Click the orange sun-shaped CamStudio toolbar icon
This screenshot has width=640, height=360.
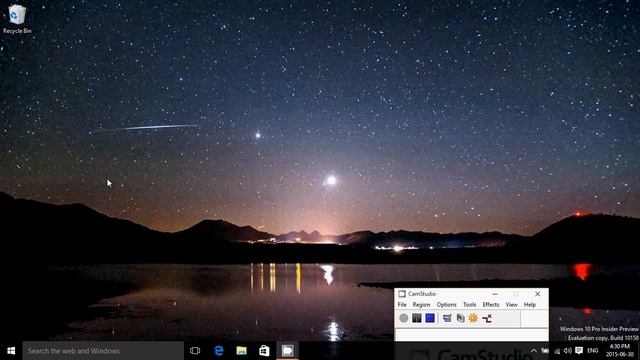click(x=473, y=318)
